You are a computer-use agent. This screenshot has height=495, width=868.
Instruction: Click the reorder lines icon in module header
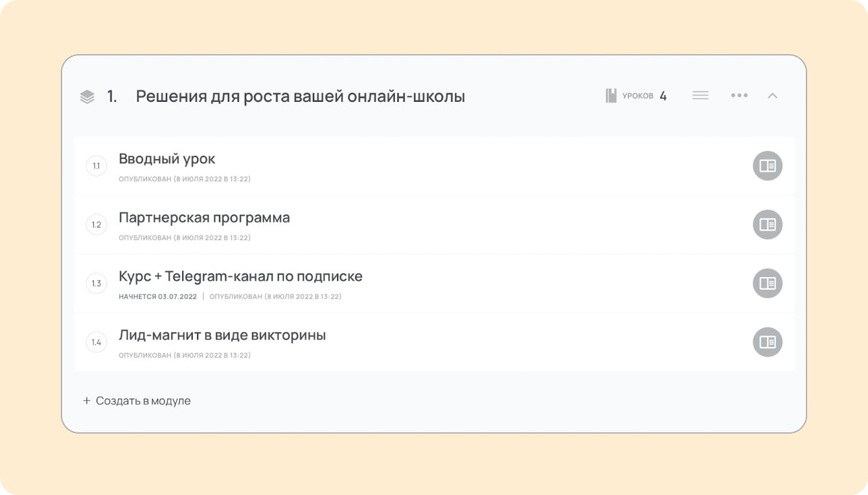(700, 95)
